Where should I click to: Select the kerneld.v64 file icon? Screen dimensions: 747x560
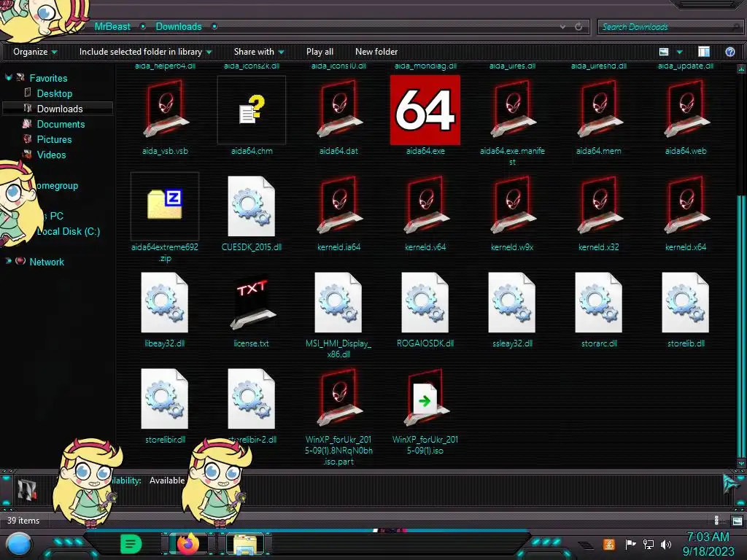tap(425, 206)
